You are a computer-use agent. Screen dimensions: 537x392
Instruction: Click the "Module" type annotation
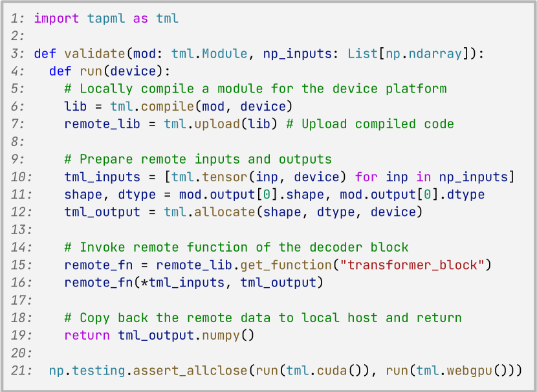(225, 54)
